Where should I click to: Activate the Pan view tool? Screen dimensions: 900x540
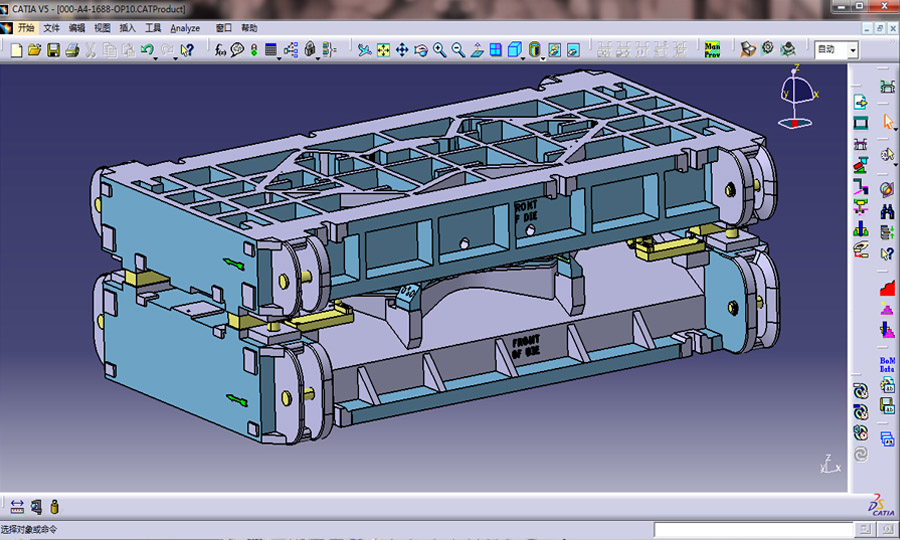click(x=401, y=49)
